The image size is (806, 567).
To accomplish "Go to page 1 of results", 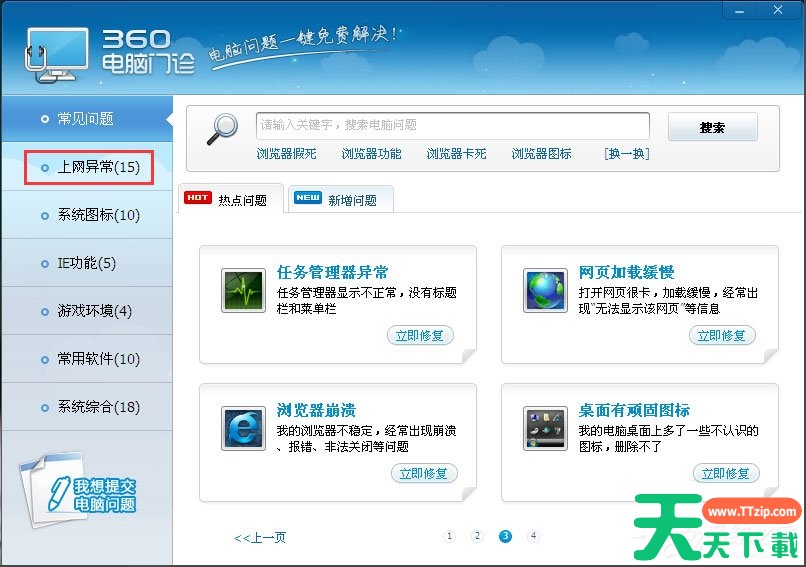I will (x=449, y=536).
